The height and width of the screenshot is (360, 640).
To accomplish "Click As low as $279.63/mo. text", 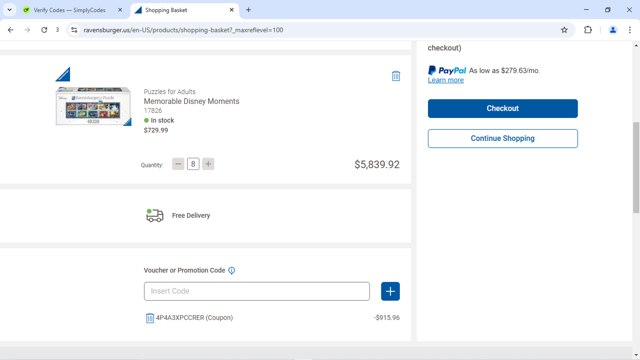I will click(x=504, y=71).
